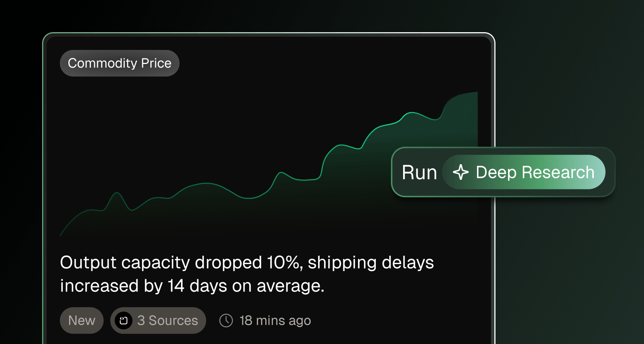Click the increased by 14 days line
Screen dimensions: 644x344
click(192, 286)
